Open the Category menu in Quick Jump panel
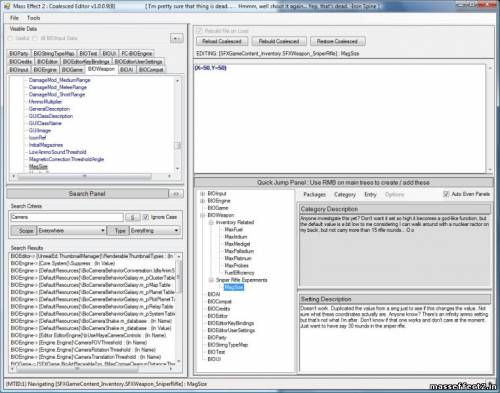The width and height of the screenshot is (500, 393). [345, 194]
